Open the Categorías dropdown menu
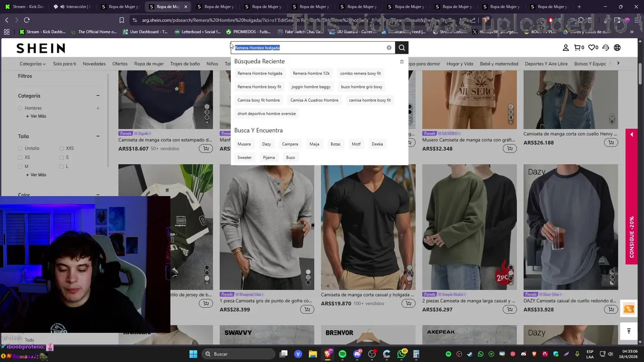The image size is (644, 362). click(x=33, y=64)
